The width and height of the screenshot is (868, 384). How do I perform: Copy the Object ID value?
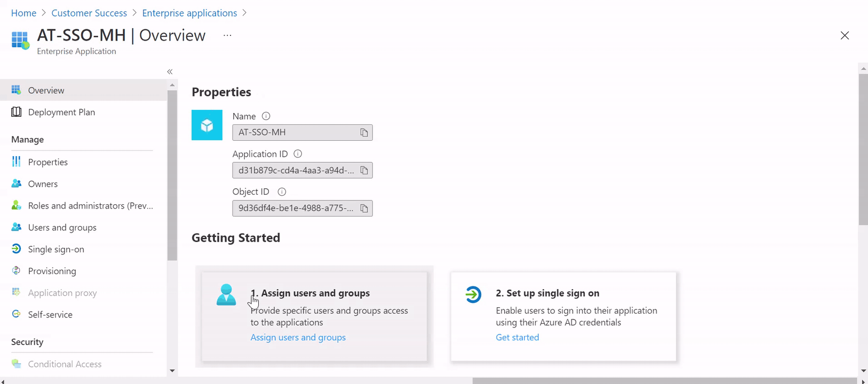point(364,209)
